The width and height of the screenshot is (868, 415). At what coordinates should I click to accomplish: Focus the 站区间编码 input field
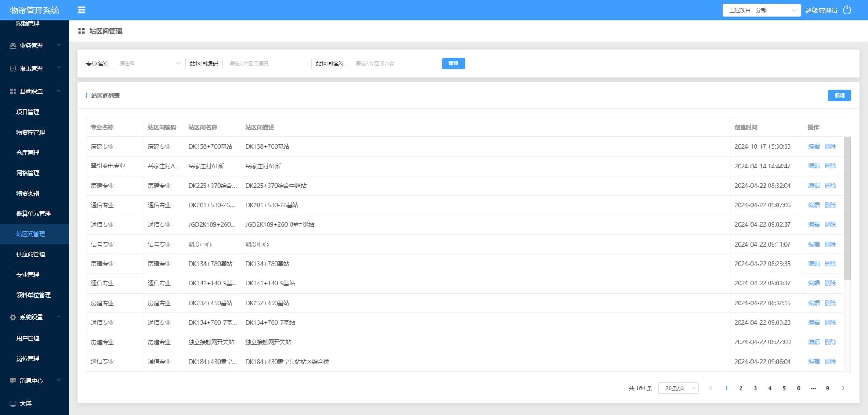coord(267,64)
